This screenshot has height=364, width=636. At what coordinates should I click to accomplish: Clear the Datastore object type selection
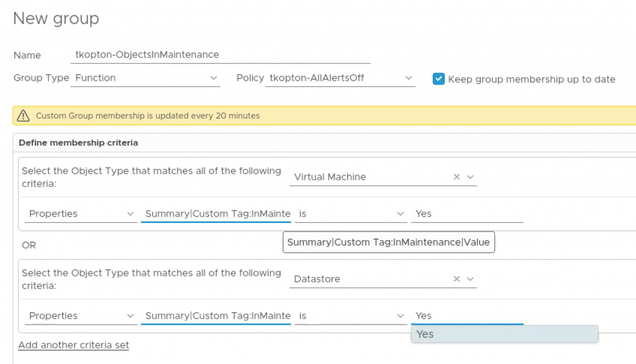pos(457,279)
